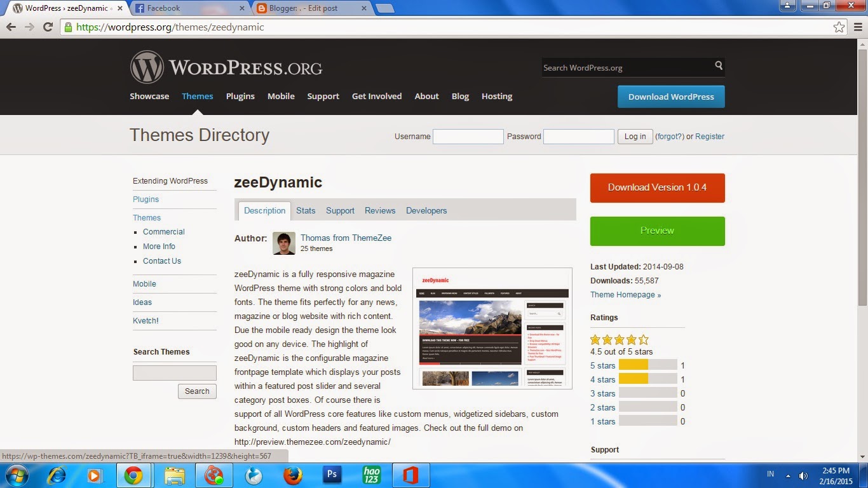Image resolution: width=868 pixels, height=488 pixels.
Task: Click the green Preview button
Action: pyautogui.click(x=657, y=231)
